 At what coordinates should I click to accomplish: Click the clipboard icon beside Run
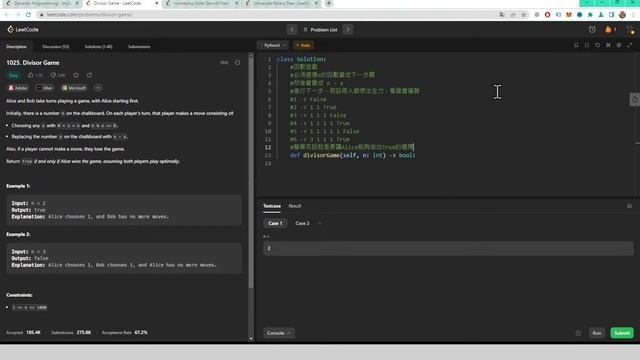[x=578, y=333]
